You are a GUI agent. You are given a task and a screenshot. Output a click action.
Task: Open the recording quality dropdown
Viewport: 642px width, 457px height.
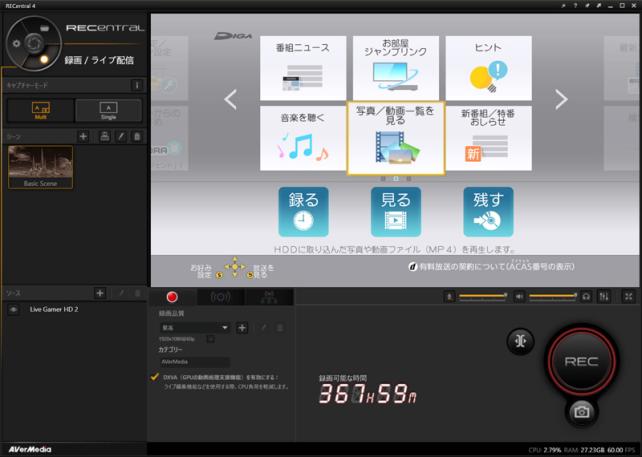[x=194, y=328]
